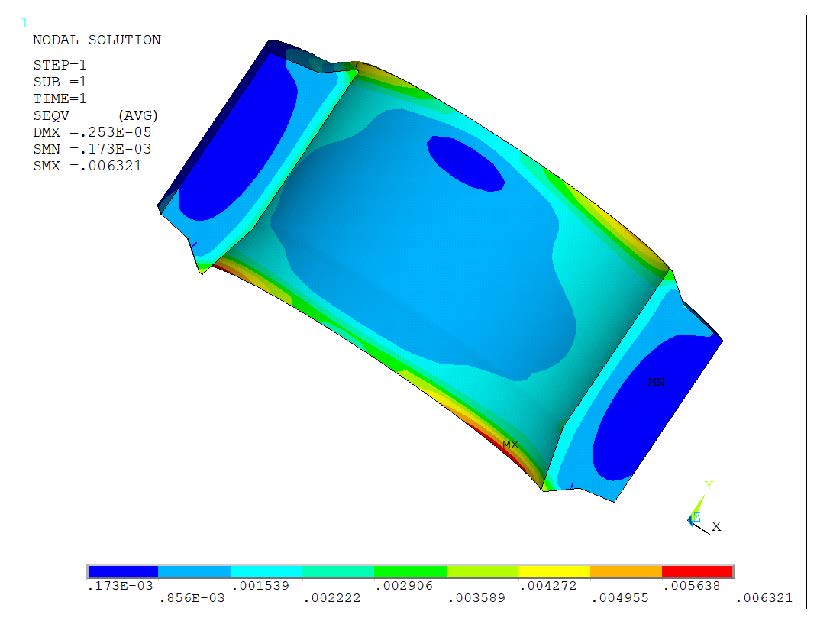Viewport: 817px width, 624px height.
Task: Pick the orange legend color band
Action: pyautogui.click(x=626, y=572)
